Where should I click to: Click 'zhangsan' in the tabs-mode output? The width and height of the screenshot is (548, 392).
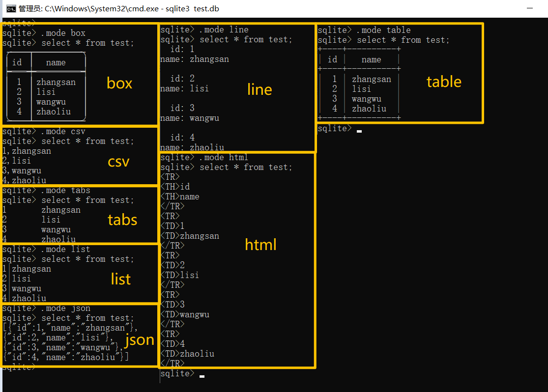(x=61, y=210)
